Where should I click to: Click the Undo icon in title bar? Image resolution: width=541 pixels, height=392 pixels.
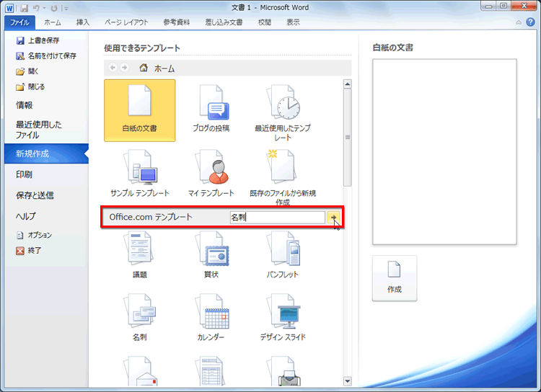[36, 8]
